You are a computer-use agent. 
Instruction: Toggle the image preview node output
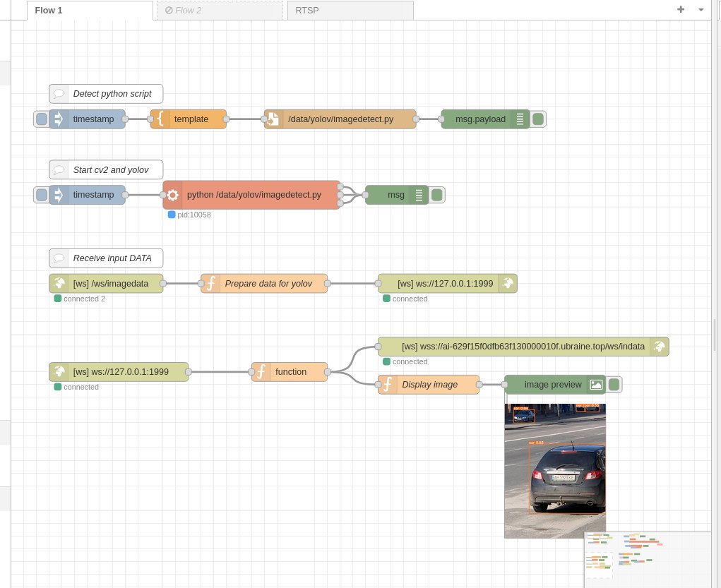tap(614, 385)
